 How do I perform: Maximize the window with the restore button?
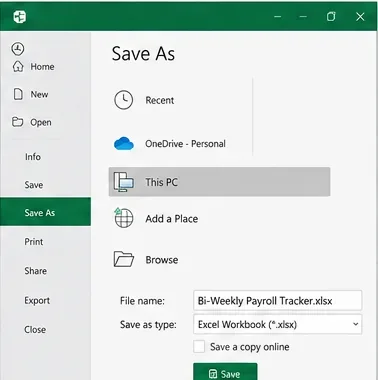pos(331,16)
